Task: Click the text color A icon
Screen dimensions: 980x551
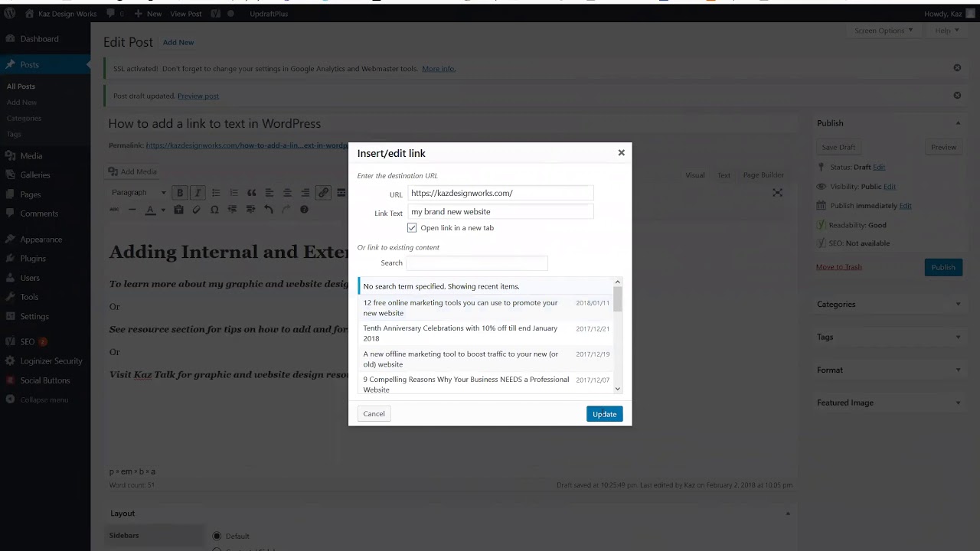Action: (x=150, y=210)
